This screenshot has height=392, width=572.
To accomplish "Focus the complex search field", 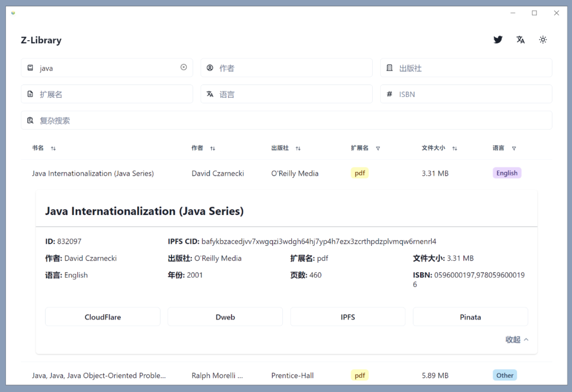I will 291,120.
